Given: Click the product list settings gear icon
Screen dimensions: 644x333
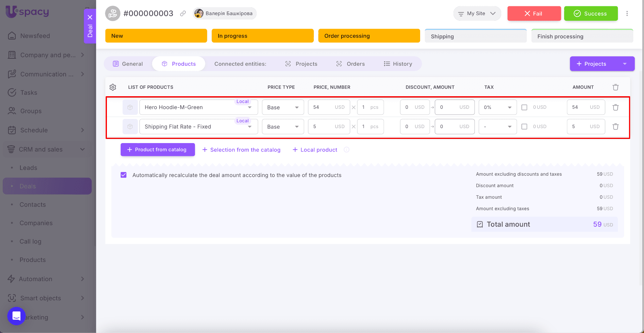Looking at the screenshot, I should (x=113, y=87).
